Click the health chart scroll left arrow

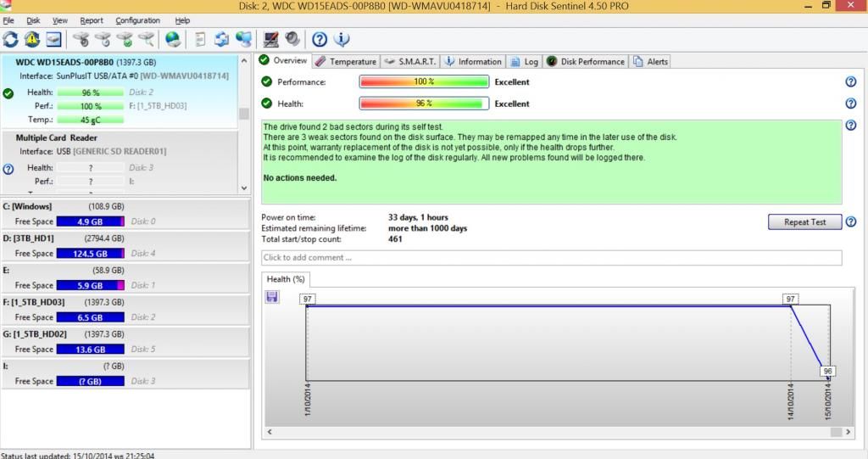point(270,432)
